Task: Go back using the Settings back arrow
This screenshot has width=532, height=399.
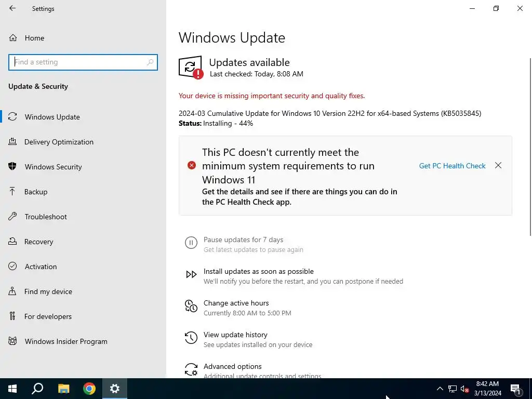Action: (12, 8)
